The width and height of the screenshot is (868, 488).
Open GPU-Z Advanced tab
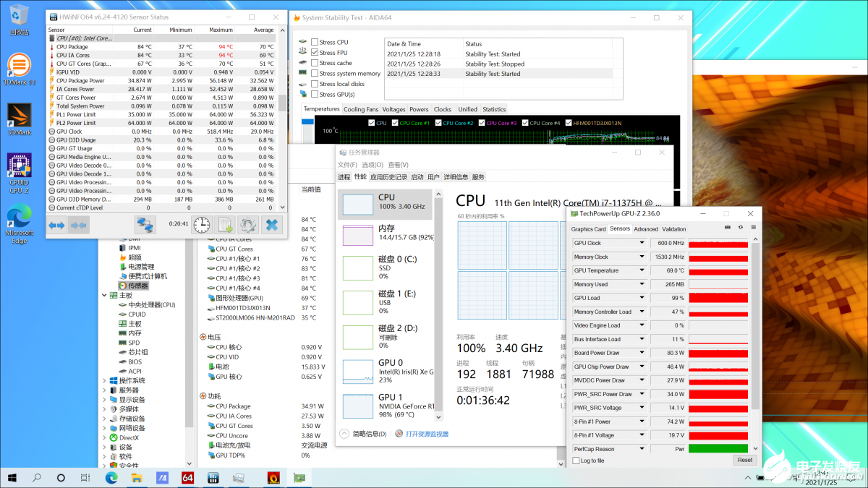pyautogui.click(x=646, y=229)
